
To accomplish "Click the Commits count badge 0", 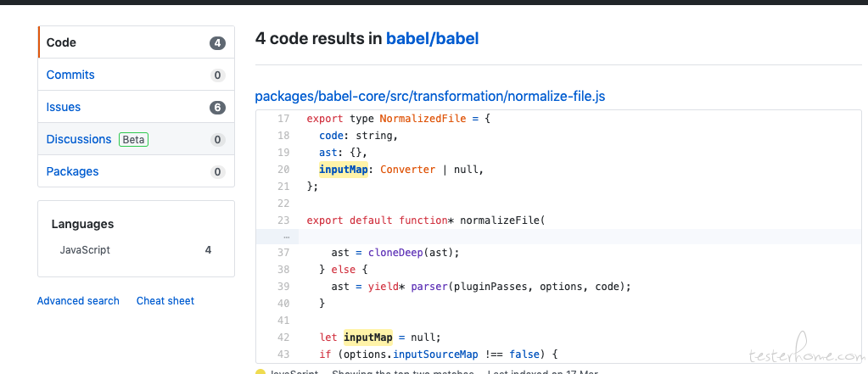I will (x=217, y=75).
